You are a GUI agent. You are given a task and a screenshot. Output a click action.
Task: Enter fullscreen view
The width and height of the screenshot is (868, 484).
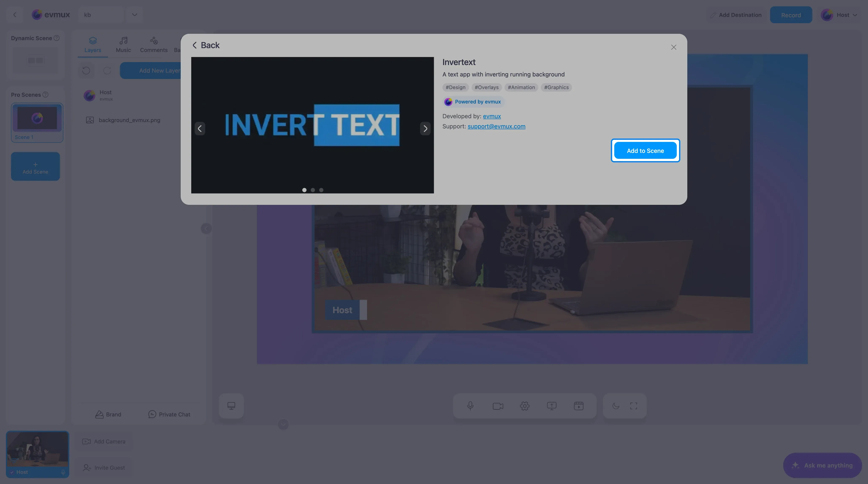[x=633, y=406]
